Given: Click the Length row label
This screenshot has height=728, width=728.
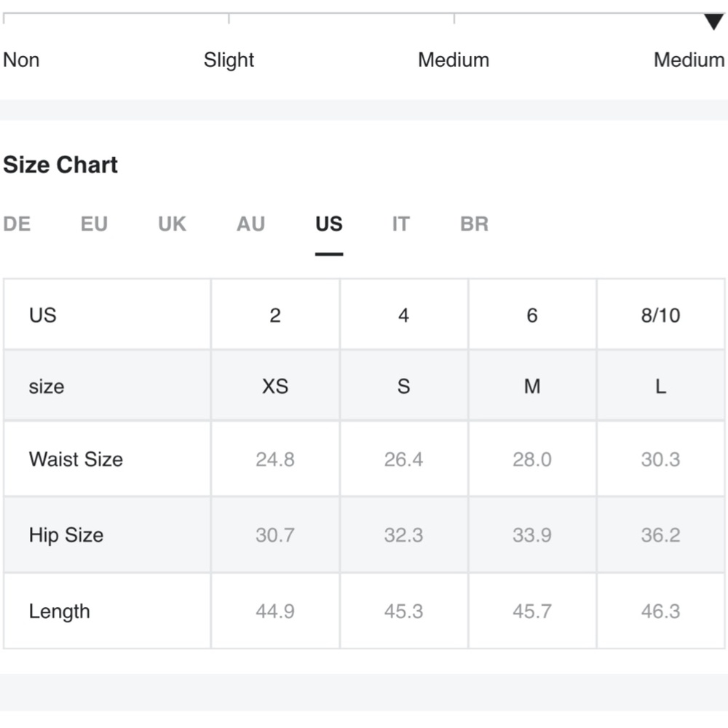Looking at the screenshot, I should click(x=60, y=612).
